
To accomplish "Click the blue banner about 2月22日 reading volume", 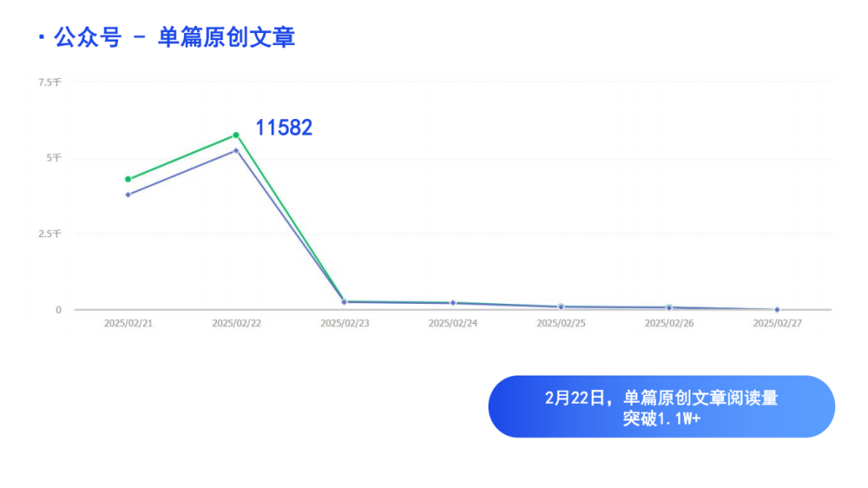I will point(661,407).
